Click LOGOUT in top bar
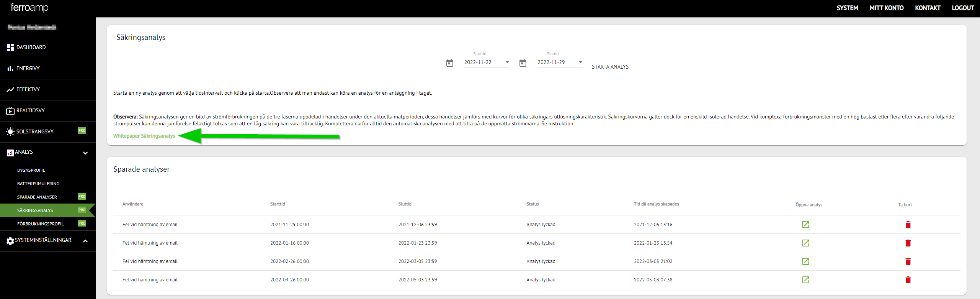The image size is (980, 299). click(x=963, y=8)
